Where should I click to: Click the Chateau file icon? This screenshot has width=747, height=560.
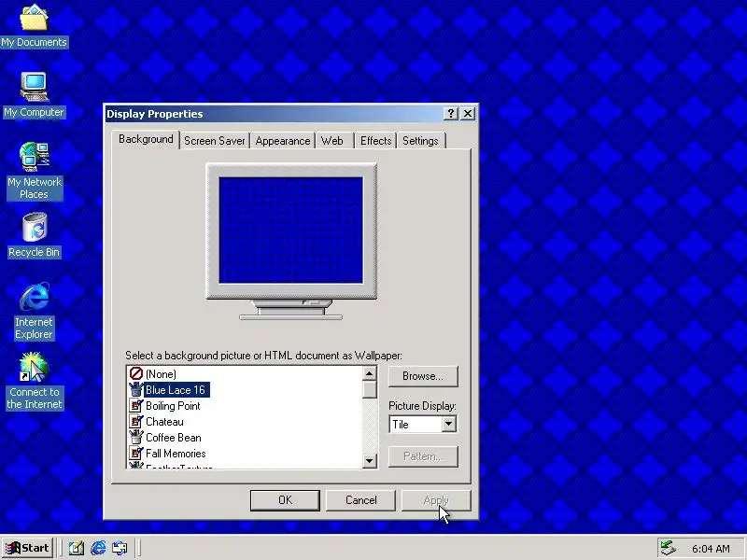pos(136,422)
